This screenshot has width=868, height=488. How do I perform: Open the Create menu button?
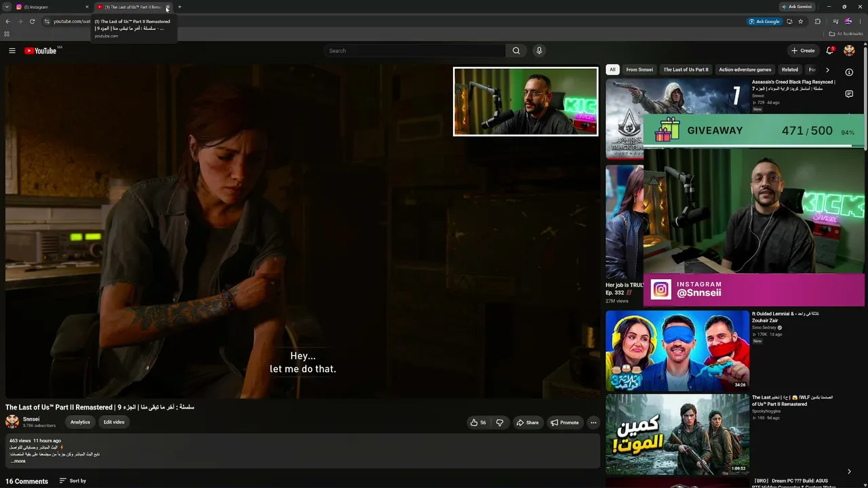(803, 51)
